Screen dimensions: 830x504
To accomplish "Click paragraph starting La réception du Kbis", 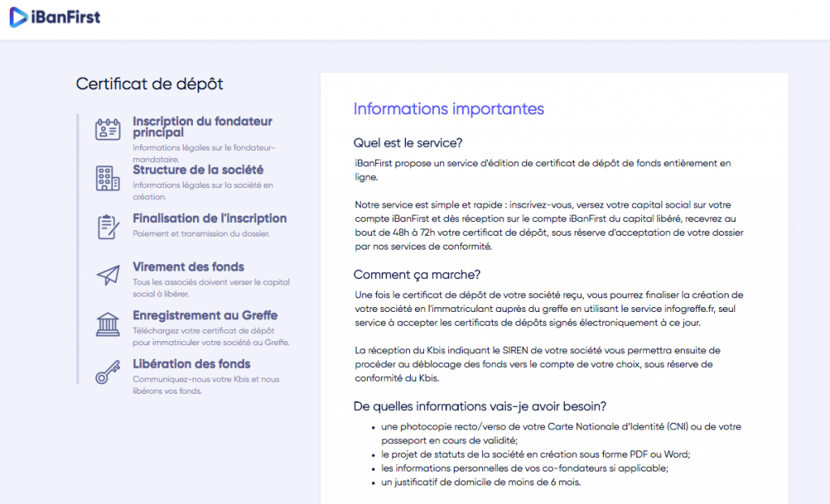I will (x=537, y=365).
